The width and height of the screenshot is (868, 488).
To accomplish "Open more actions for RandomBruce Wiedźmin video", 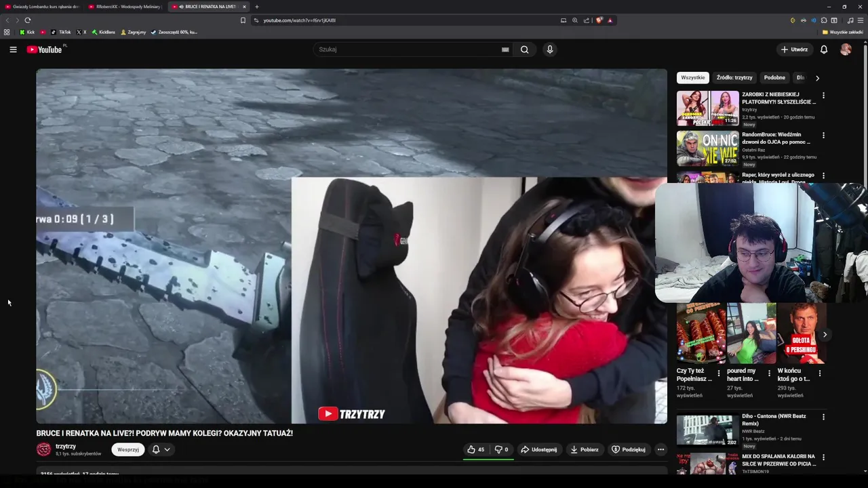I will pos(823,136).
